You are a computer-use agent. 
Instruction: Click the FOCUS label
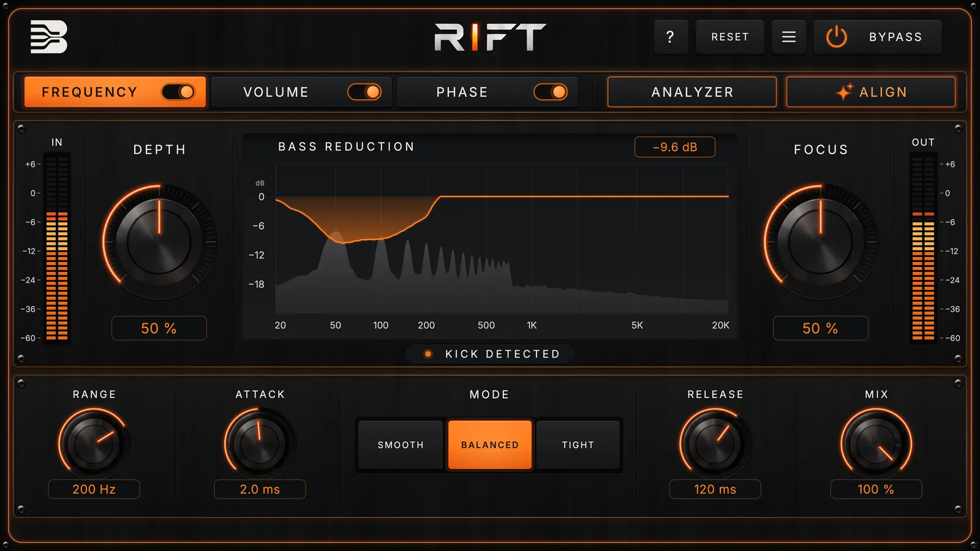pos(821,149)
